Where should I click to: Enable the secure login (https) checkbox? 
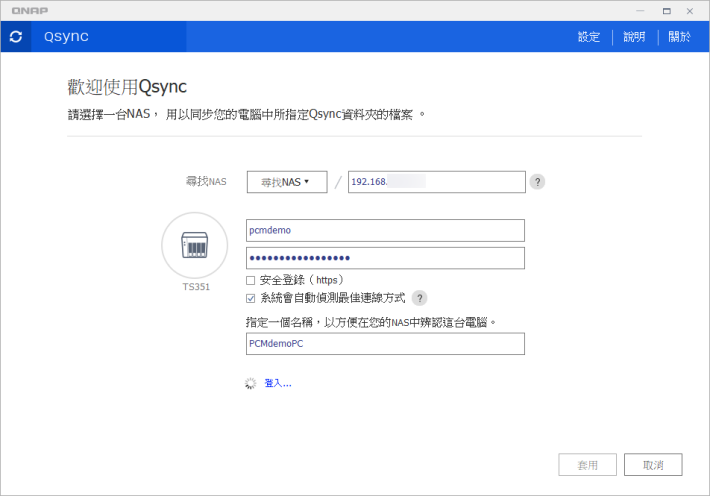click(250, 280)
